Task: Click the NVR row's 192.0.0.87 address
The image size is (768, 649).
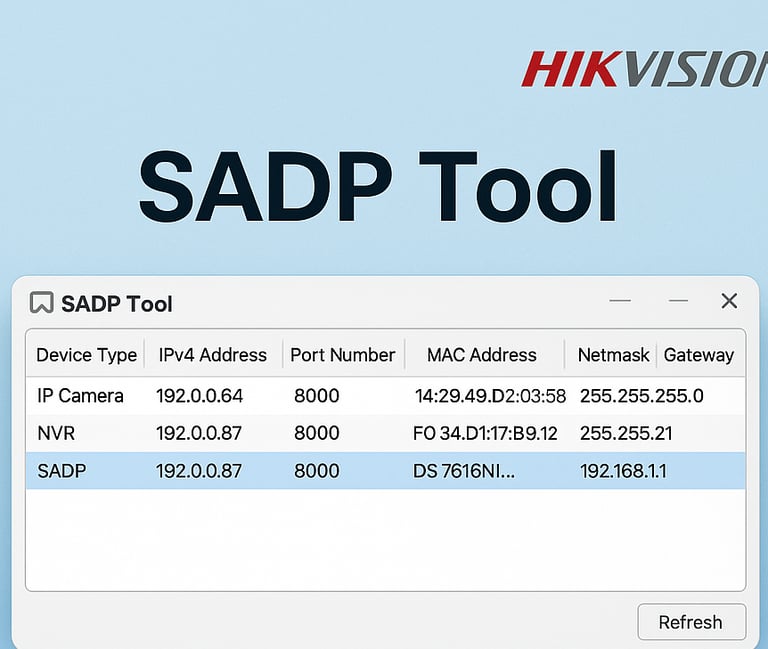Action: coord(199,433)
